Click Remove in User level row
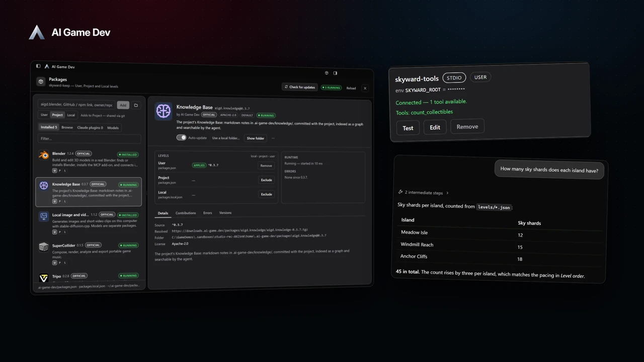 click(x=266, y=165)
